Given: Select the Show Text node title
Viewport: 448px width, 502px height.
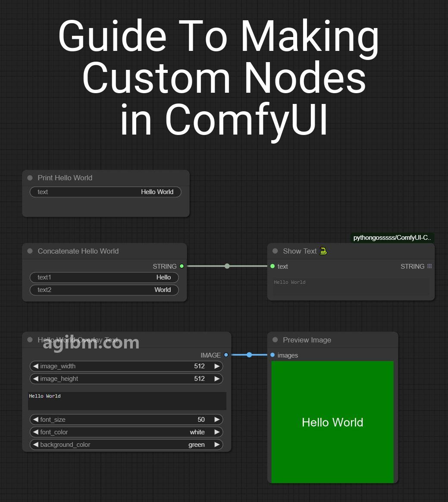Looking at the screenshot, I should tap(300, 251).
